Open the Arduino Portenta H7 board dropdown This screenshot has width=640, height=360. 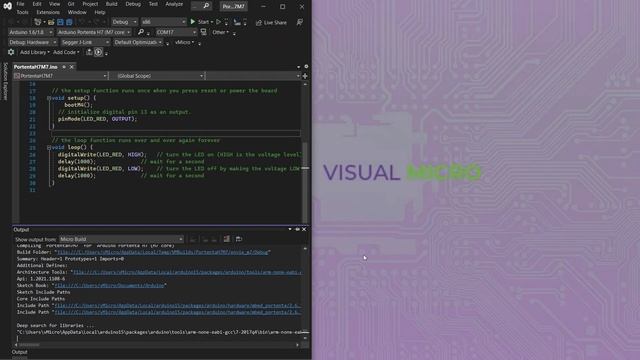coord(94,32)
